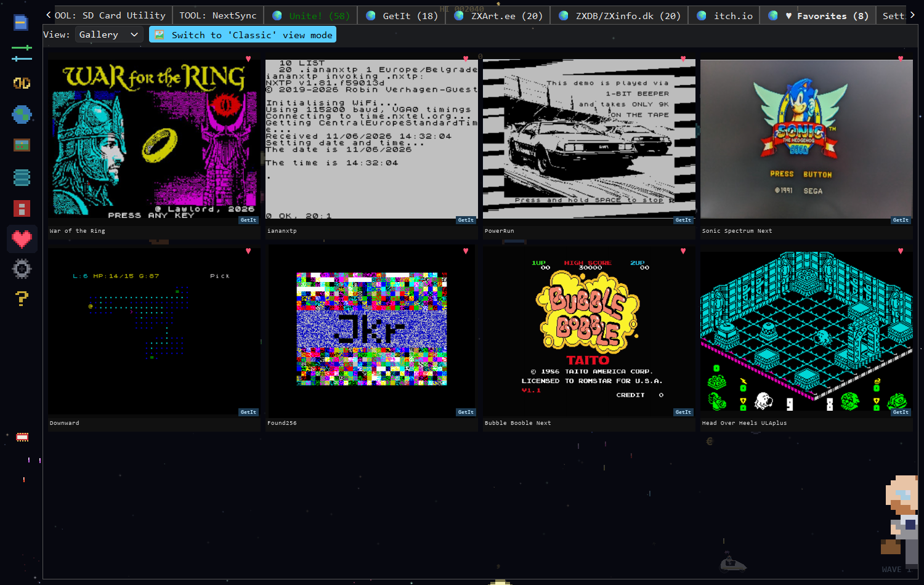Image resolution: width=924 pixels, height=585 pixels.
Task: Toggle favorite heart on Bubble Booble Next
Action: 683,251
